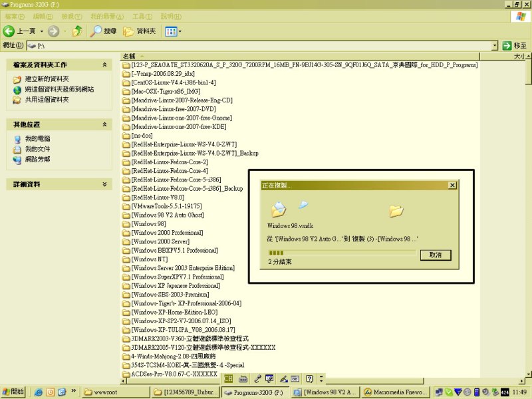The width and height of the screenshot is (532, 399).
Task: Click 共用這個資料夾 link
Action: coord(47,99)
